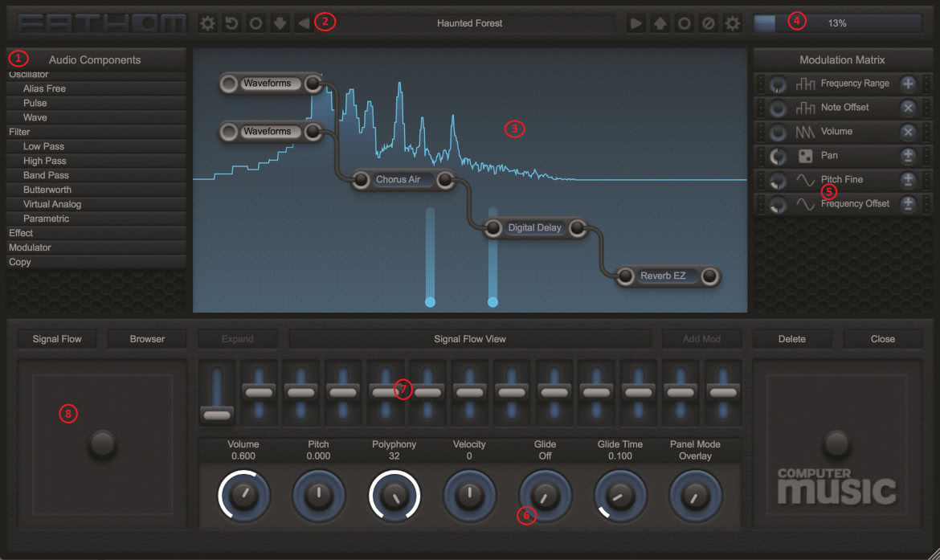Toggle the plus polarity button for Frequency Range

click(x=908, y=84)
